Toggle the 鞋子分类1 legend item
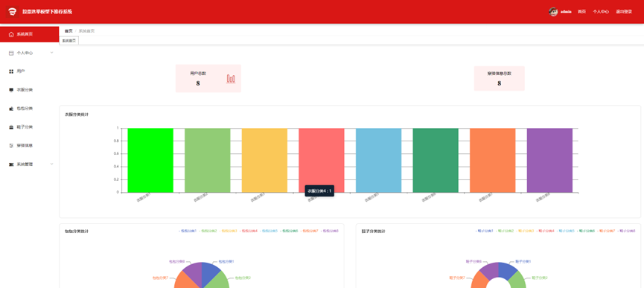 (x=485, y=231)
